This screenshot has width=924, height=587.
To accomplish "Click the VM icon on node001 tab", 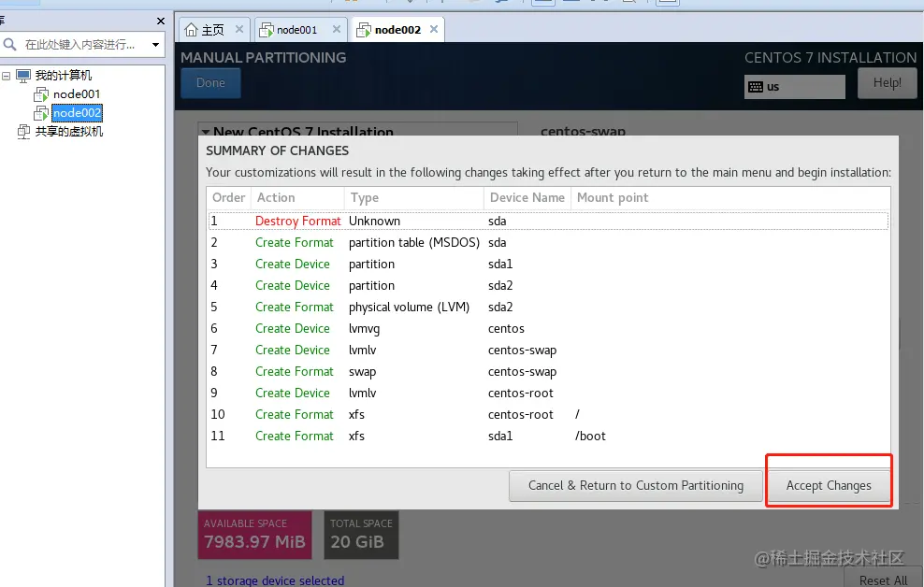I will coord(267,29).
